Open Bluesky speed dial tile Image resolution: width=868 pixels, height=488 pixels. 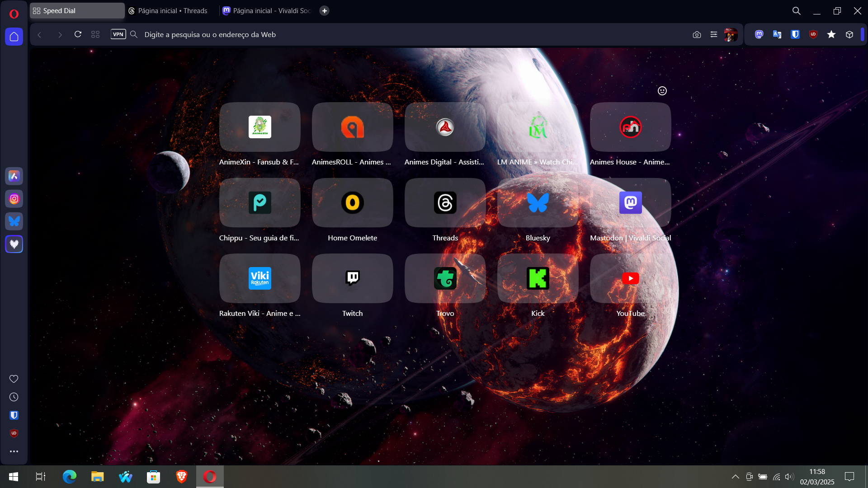tap(538, 202)
